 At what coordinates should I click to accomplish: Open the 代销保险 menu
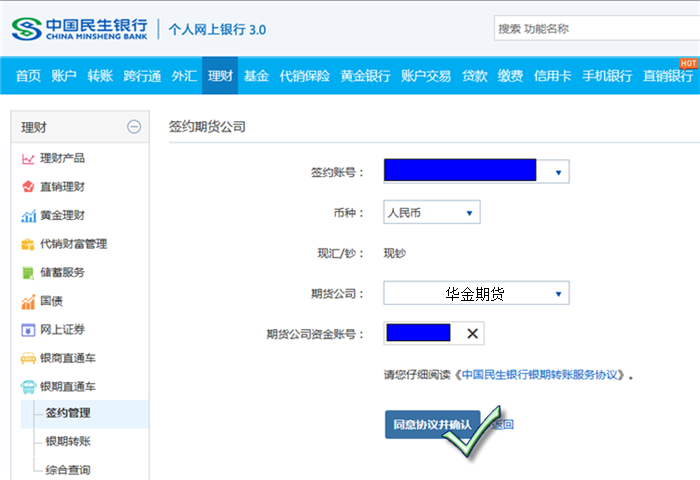pos(304,76)
